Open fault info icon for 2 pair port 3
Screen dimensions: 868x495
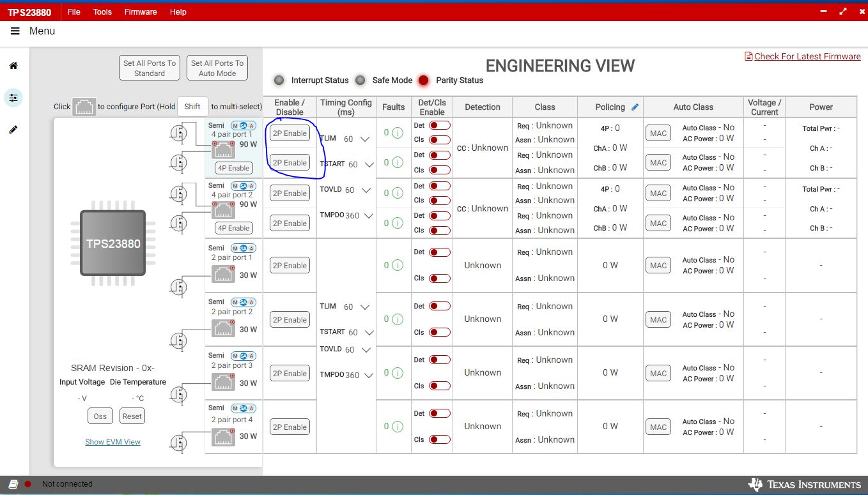[x=397, y=372]
